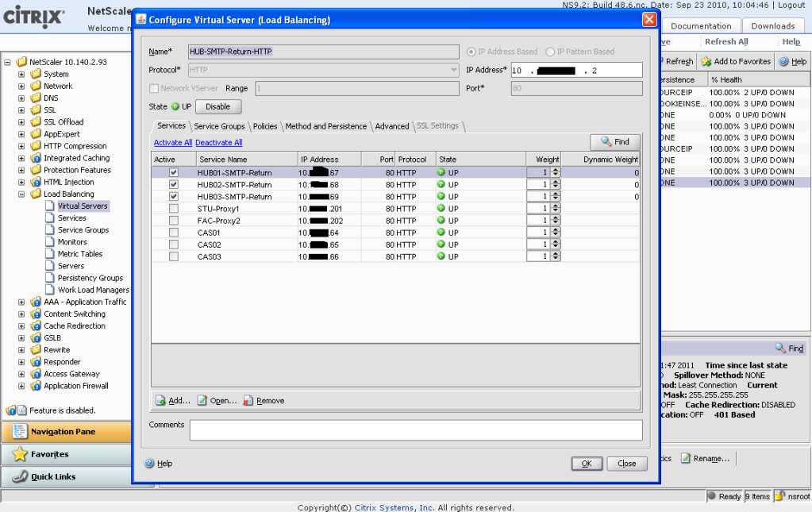Click the NetScaler root folder icon
Screen dimensions: 812x512
[x=21, y=62]
